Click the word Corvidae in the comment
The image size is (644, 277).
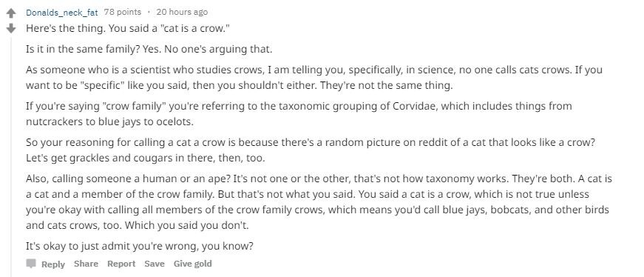(416, 106)
